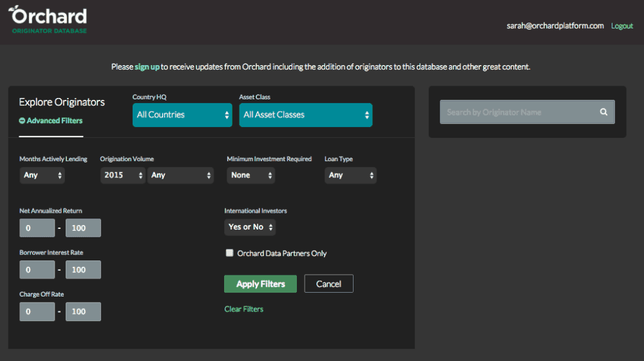Screen dimensions: 644x361
Task: Click the green minus icon beside Advanced Filters
Action: click(22, 121)
